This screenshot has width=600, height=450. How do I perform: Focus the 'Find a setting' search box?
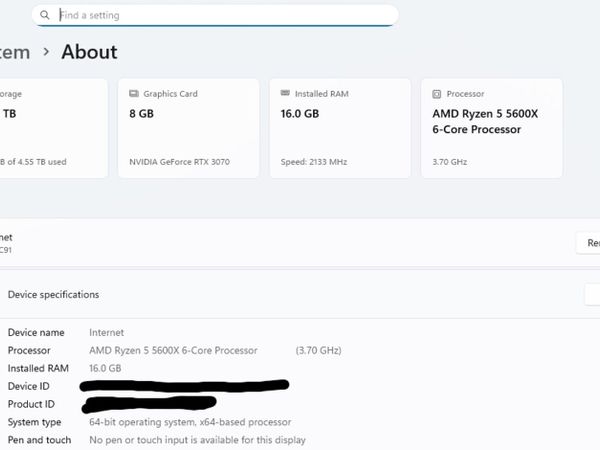(x=220, y=15)
